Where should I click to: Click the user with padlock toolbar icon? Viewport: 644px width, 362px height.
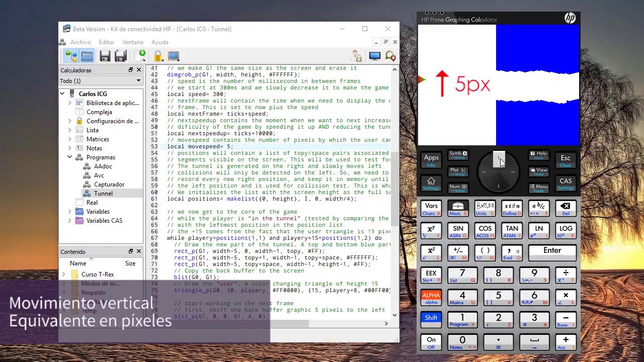[x=357, y=56]
